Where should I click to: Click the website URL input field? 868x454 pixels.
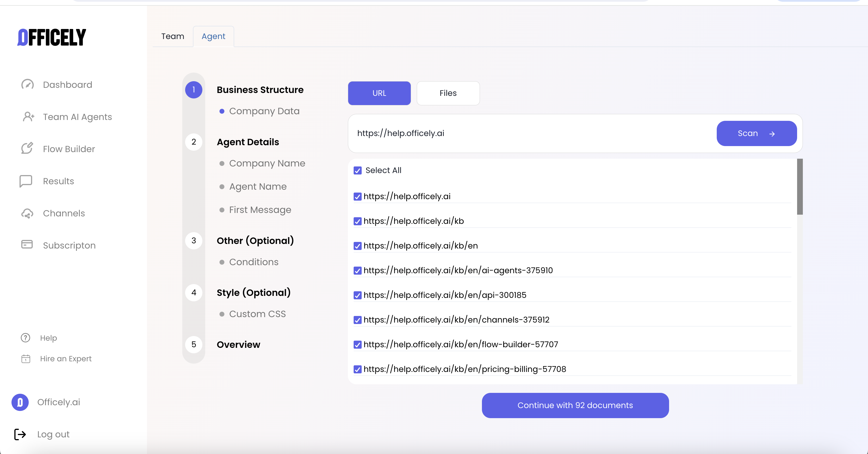pos(532,133)
